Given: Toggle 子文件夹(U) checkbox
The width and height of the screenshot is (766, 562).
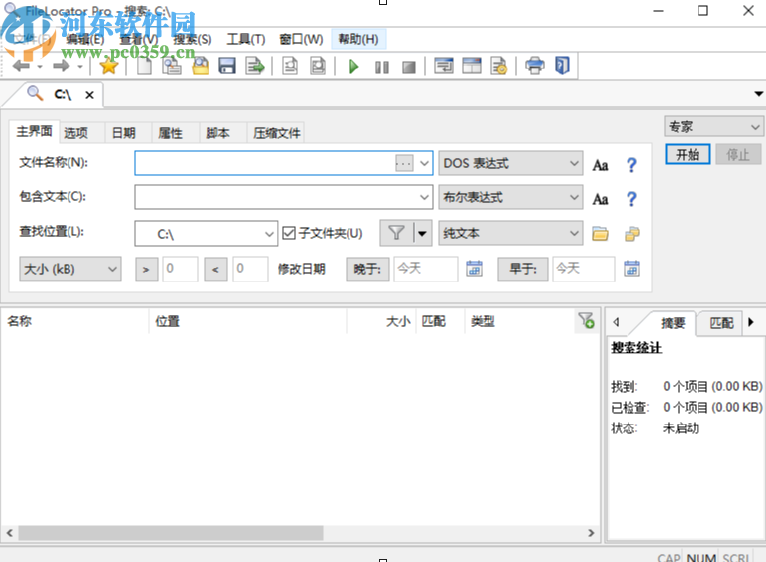Looking at the screenshot, I should point(289,233).
